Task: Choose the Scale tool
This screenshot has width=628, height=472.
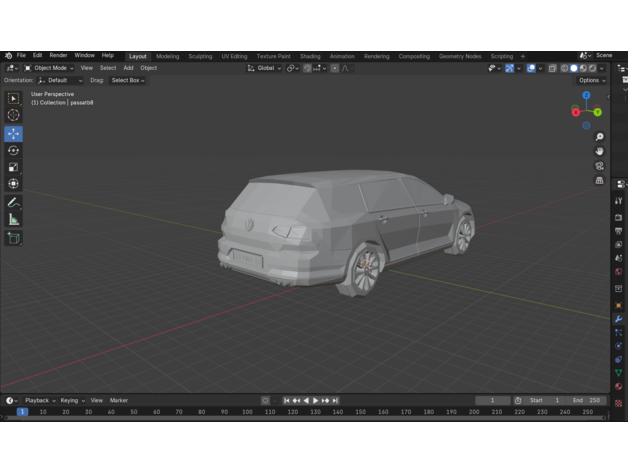Action: 13,167
